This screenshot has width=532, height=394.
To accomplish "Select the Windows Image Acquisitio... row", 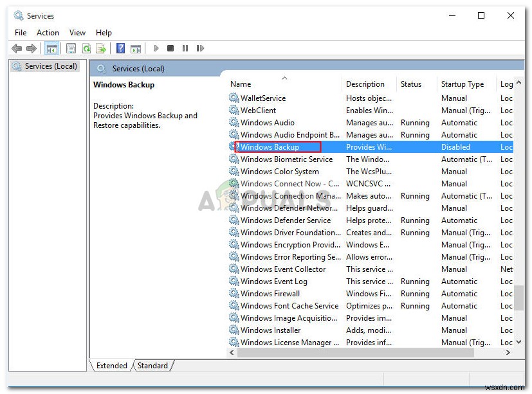I will point(371,318).
